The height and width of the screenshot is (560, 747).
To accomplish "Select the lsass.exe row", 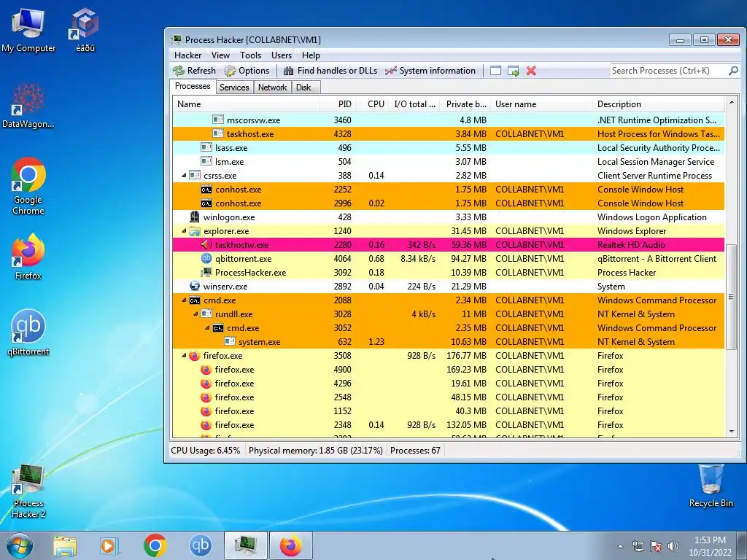I will point(449,147).
